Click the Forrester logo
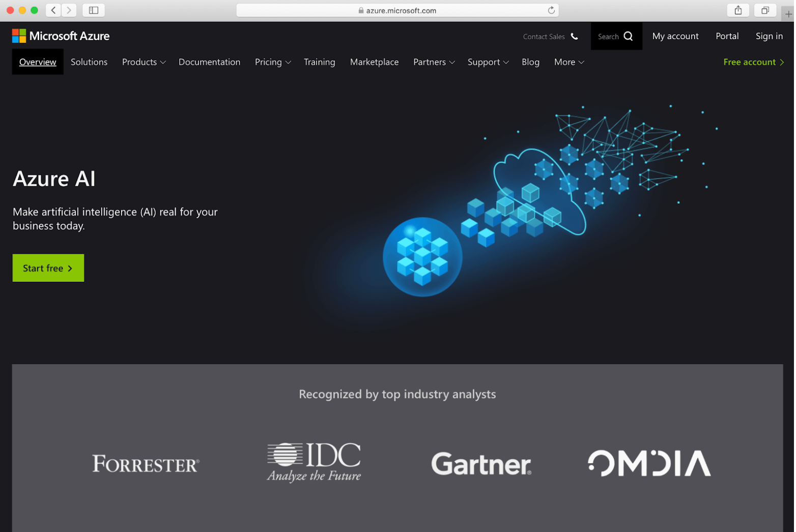The image size is (796, 532). (x=146, y=464)
